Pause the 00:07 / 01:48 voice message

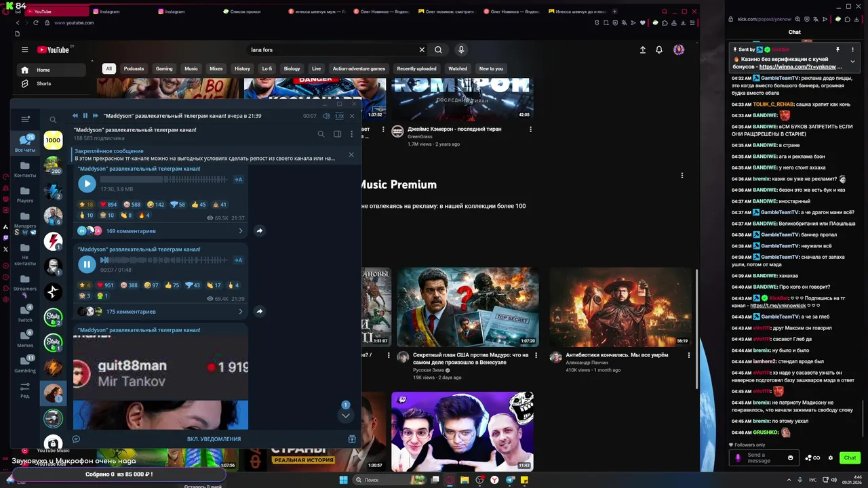(87, 264)
